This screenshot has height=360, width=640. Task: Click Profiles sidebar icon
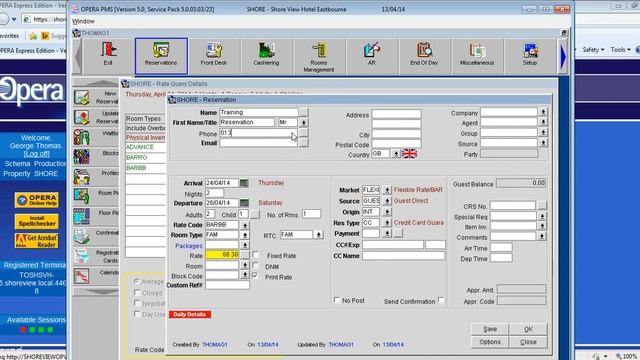tap(82, 177)
